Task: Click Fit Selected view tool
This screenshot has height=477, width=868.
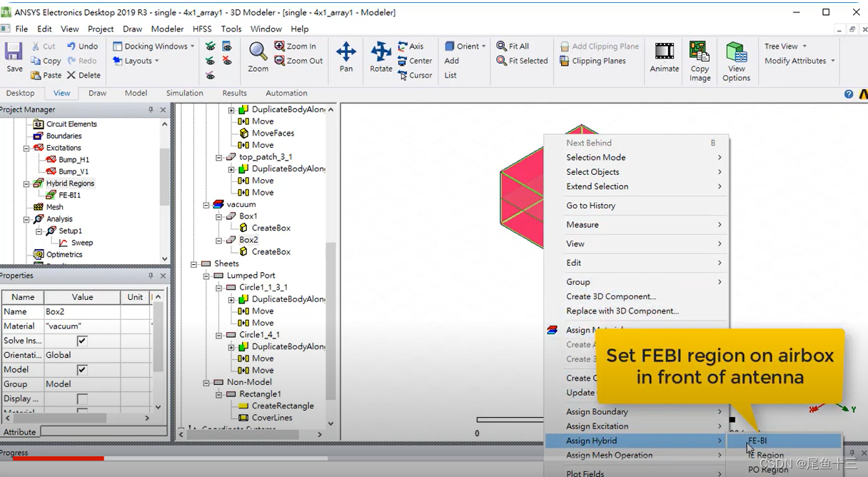Action: coord(522,61)
